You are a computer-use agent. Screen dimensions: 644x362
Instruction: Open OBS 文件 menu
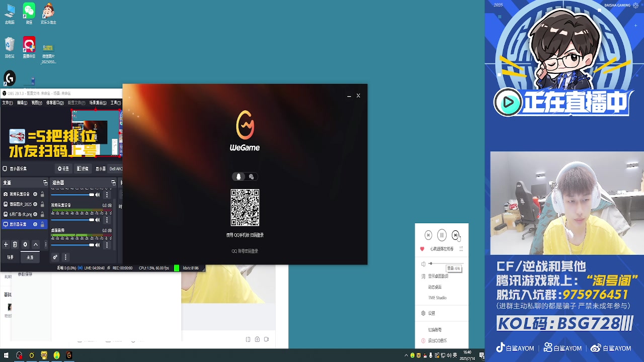[8, 103]
